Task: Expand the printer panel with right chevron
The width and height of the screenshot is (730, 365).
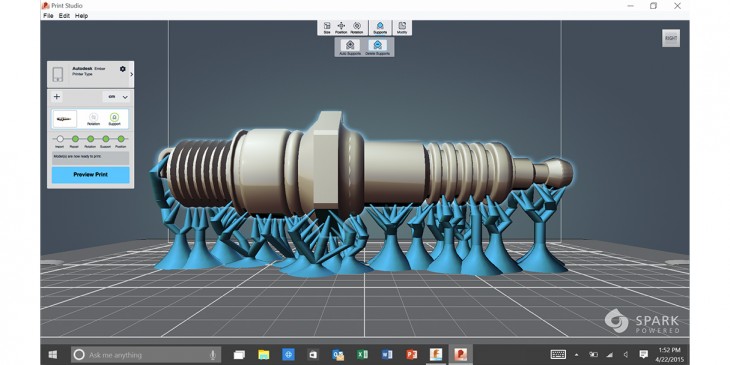Action: click(x=131, y=74)
